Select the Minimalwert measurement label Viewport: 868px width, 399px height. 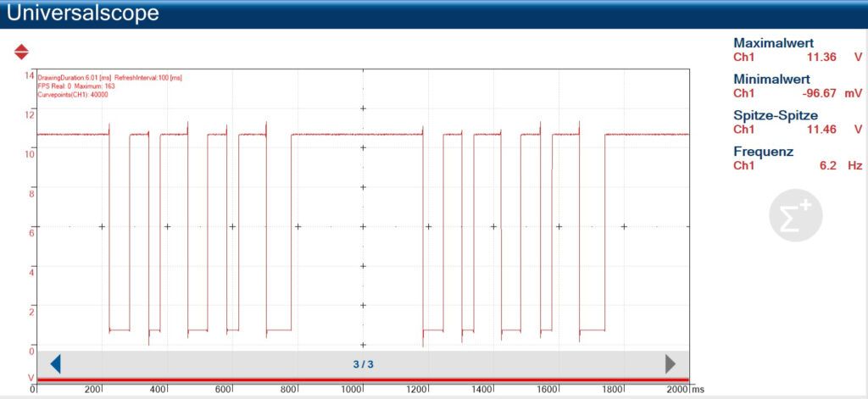click(x=771, y=79)
